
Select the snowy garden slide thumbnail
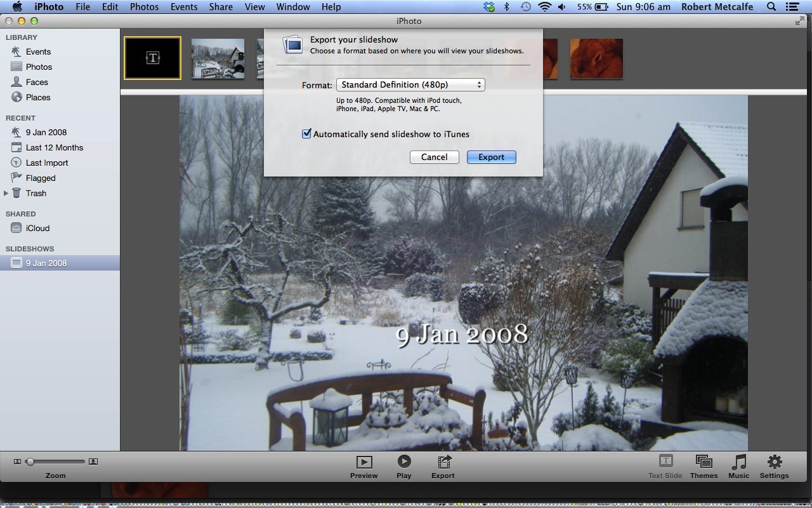(218, 58)
